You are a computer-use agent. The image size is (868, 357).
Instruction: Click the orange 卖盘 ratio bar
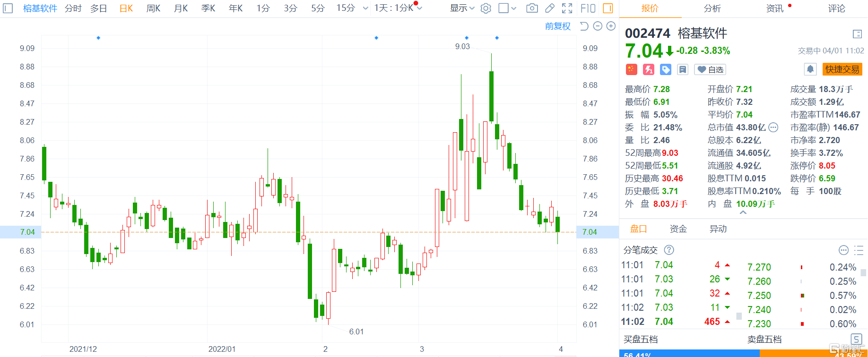[x=813, y=354]
